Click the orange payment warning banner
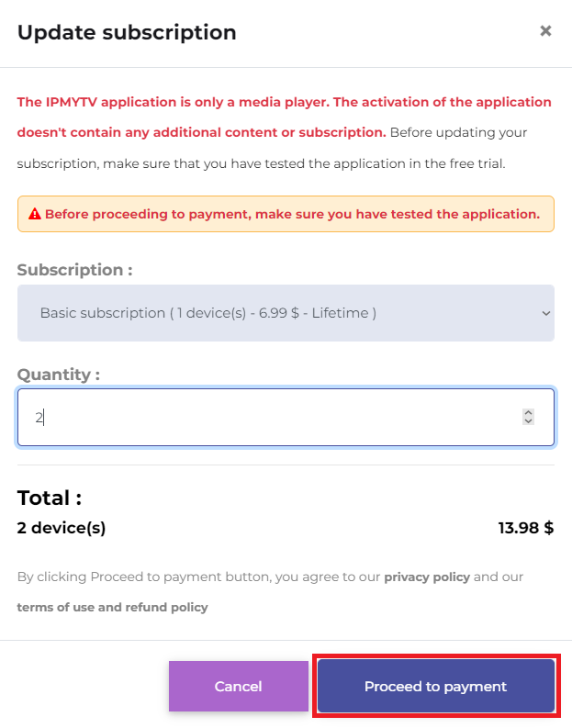The width and height of the screenshot is (572, 728). (286, 214)
